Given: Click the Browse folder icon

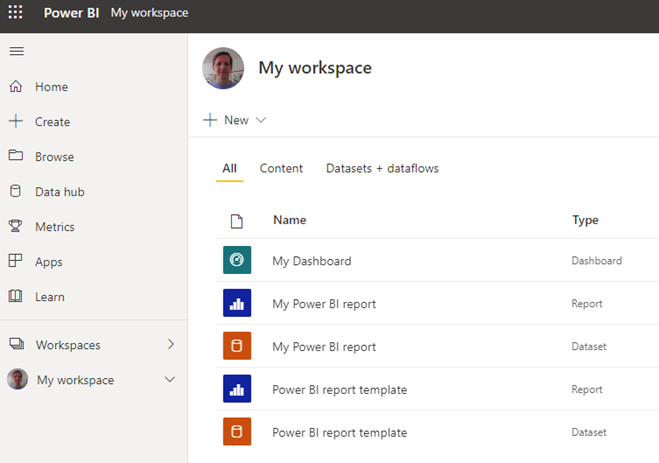Looking at the screenshot, I should click(x=16, y=155).
